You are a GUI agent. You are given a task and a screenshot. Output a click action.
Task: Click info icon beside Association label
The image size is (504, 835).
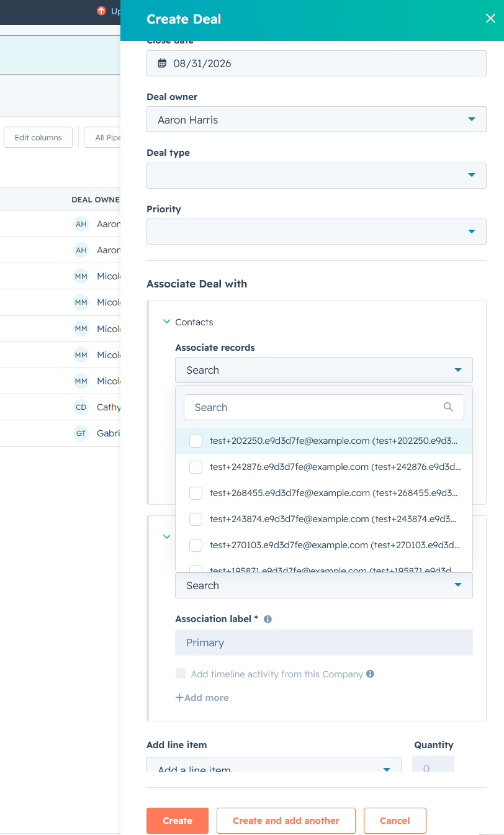coord(268,619)
